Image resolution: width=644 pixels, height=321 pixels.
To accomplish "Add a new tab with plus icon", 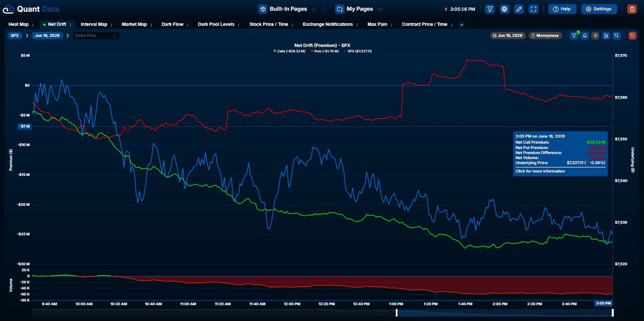I will 462,25.
